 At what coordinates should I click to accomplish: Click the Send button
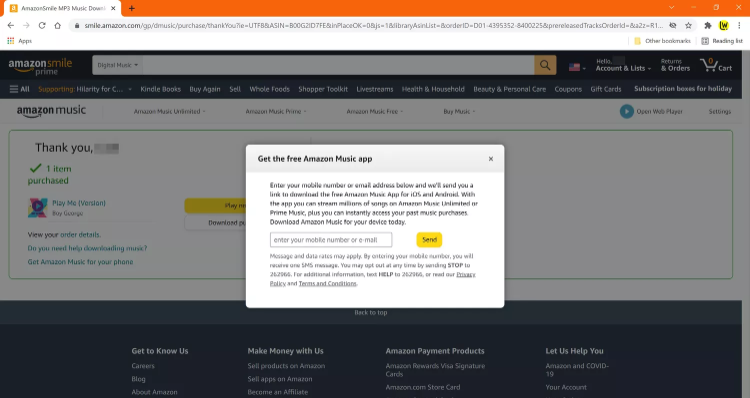tap(429, 240)
